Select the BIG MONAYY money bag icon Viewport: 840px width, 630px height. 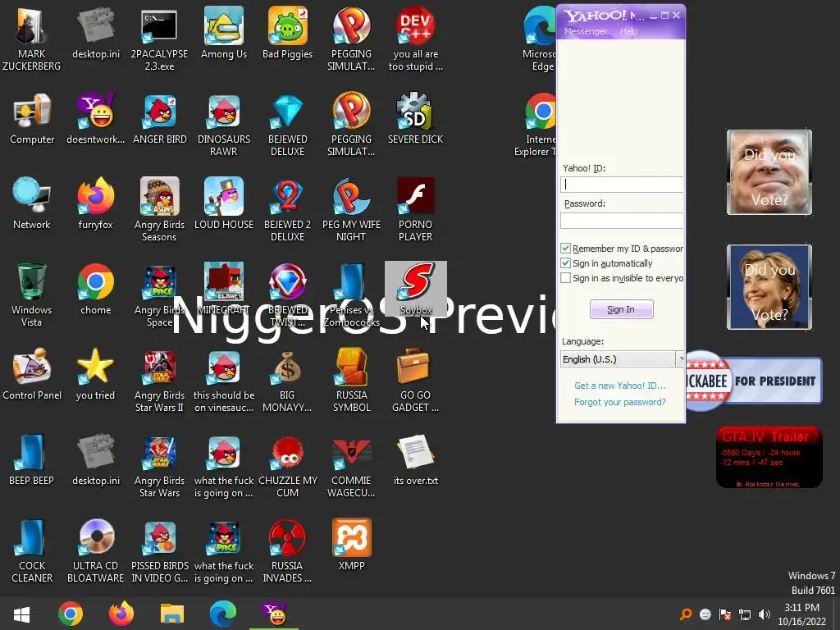pyautogui.click(x=288, y=381)
